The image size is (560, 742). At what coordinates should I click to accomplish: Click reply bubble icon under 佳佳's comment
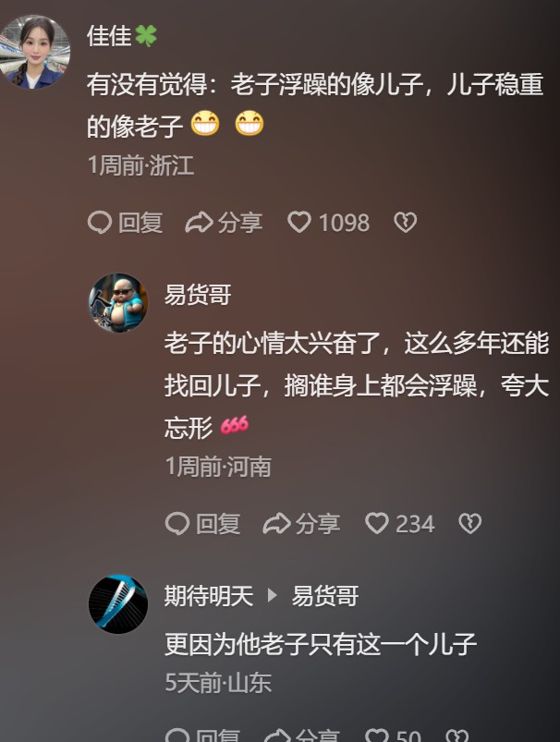[x=100, y=223]
